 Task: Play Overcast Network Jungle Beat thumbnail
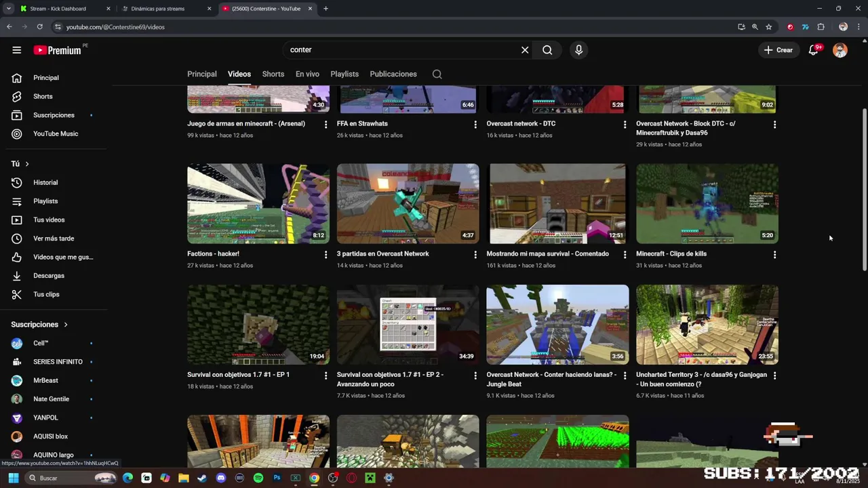[557, 325]
